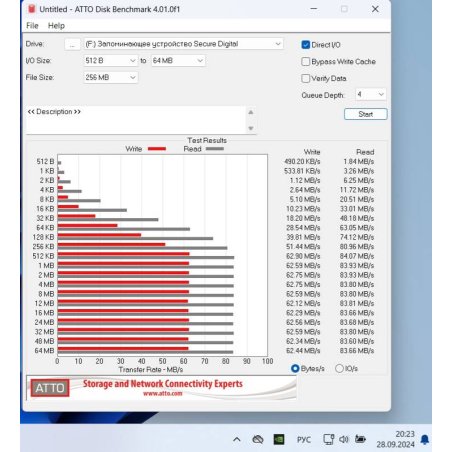
Task: Start the benchmark with Start button
Action: pos(365,114)
